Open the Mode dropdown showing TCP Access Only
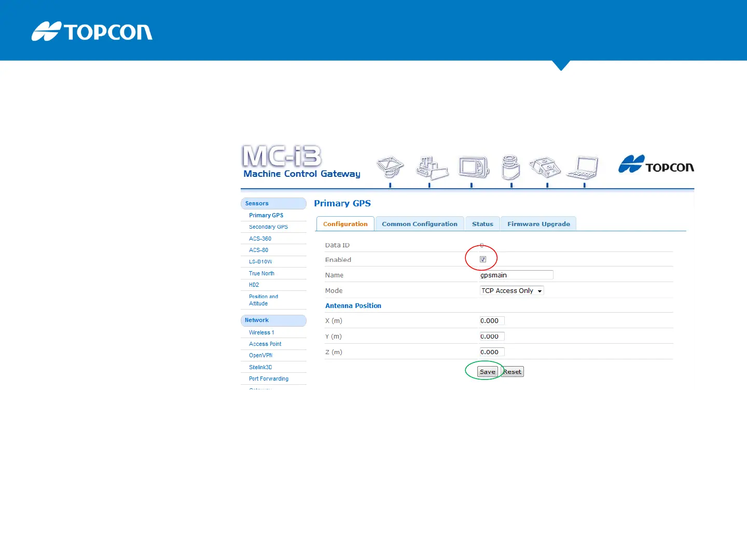The height and width of the screenshot is (560, 747). pos(511,291)
